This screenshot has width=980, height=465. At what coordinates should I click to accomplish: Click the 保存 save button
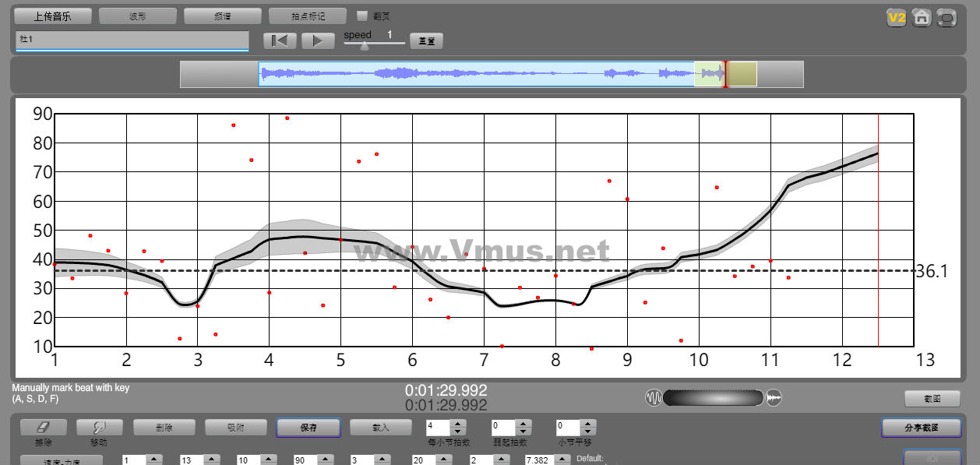[x=308, y=428]
